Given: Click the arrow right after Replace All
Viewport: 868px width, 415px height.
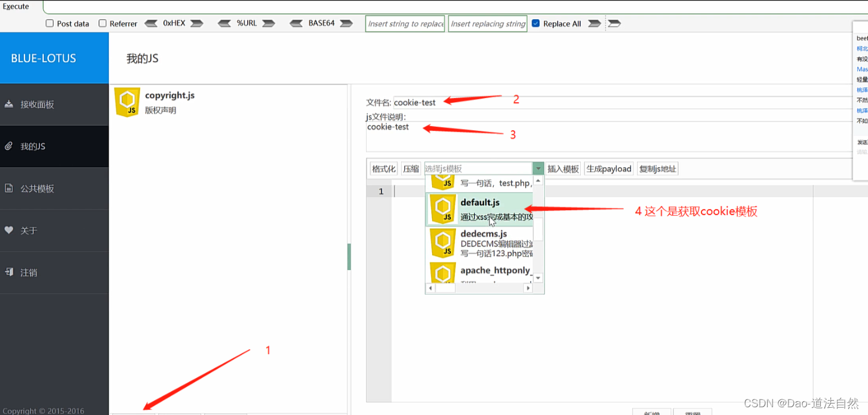Looking at the screenshot, I should [x=594, y=23].
